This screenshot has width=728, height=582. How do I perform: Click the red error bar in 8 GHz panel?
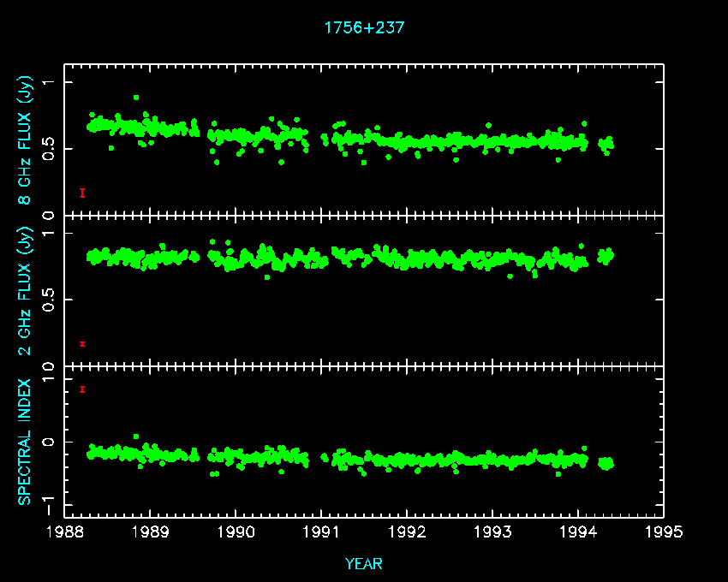[82, 193]
